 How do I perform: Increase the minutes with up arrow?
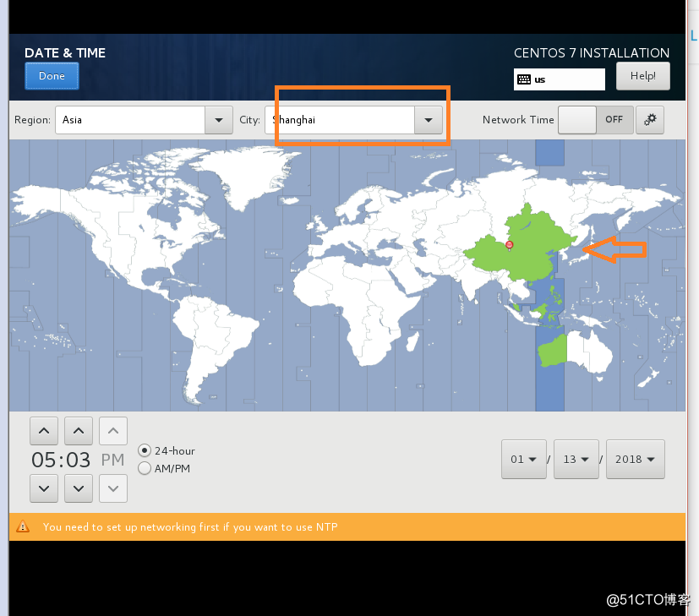(x=79, y=431)
